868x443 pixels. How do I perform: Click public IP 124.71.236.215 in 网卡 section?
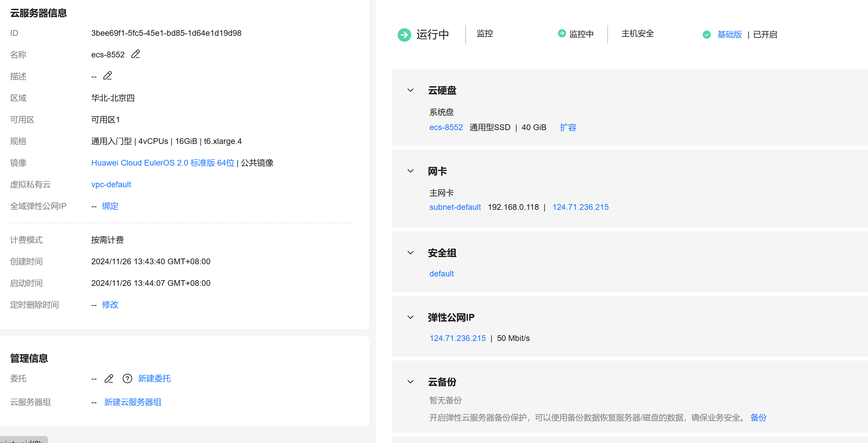click(x=581, y=207)
